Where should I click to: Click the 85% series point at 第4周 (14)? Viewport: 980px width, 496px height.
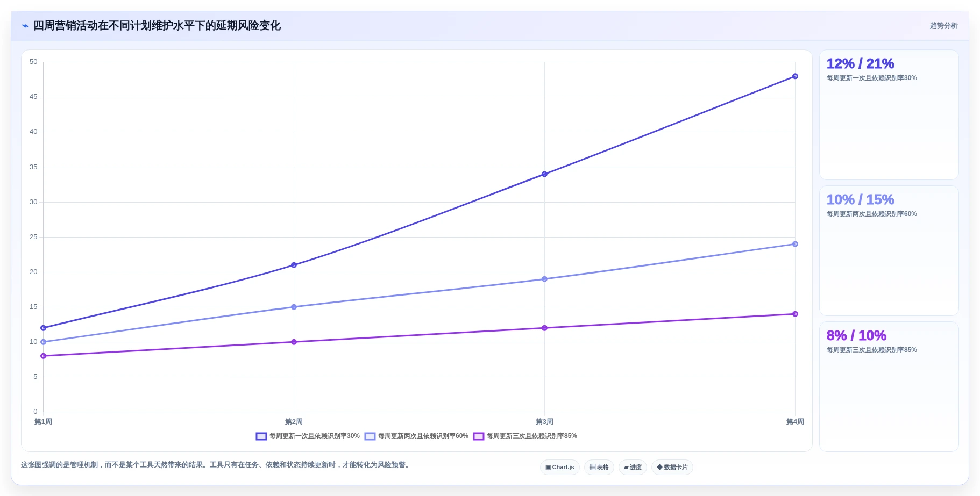pos(795,314)
